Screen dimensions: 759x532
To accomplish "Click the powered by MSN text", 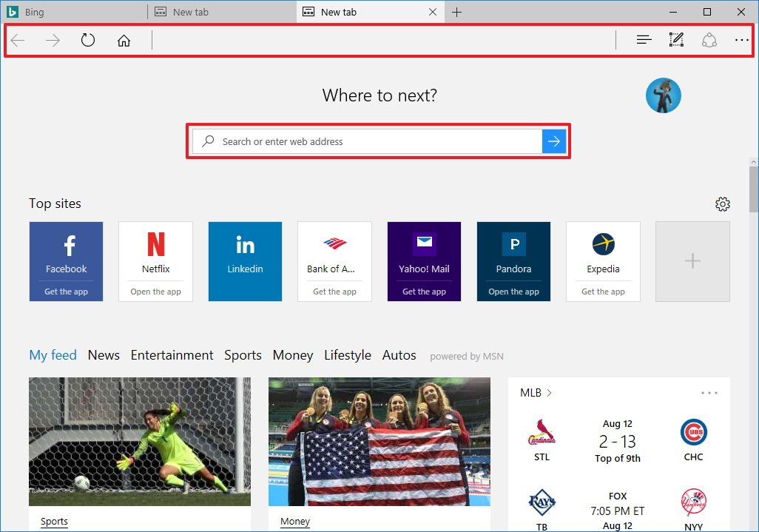I will [x=467, y=357].
